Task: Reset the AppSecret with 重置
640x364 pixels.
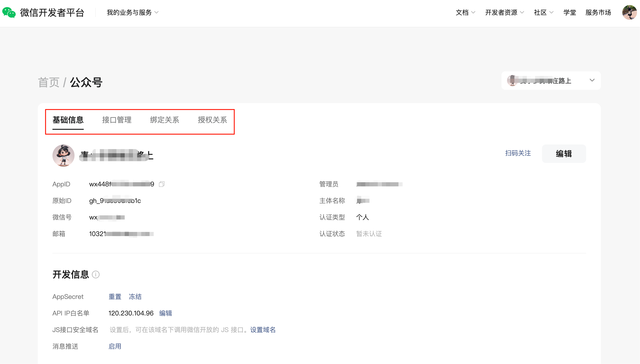Action: [x=115, y=297]
